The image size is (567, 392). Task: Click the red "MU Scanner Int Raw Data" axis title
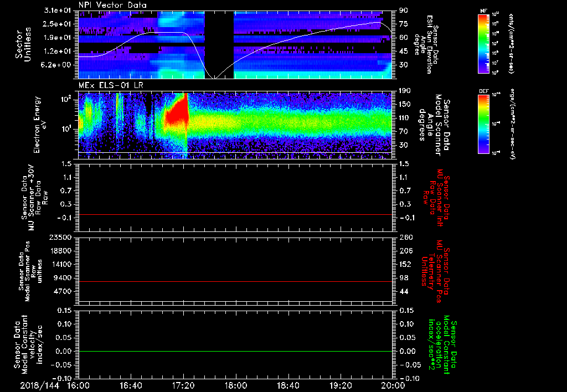436,197
